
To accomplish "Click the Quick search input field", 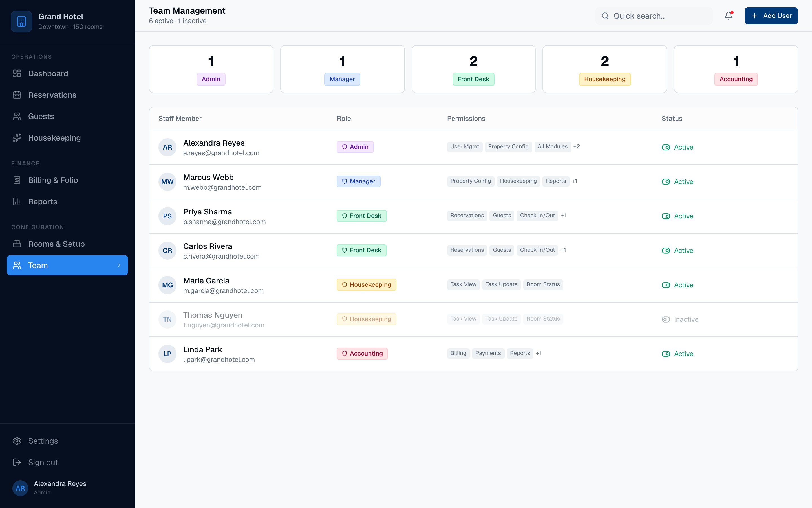I will (654, 16).
